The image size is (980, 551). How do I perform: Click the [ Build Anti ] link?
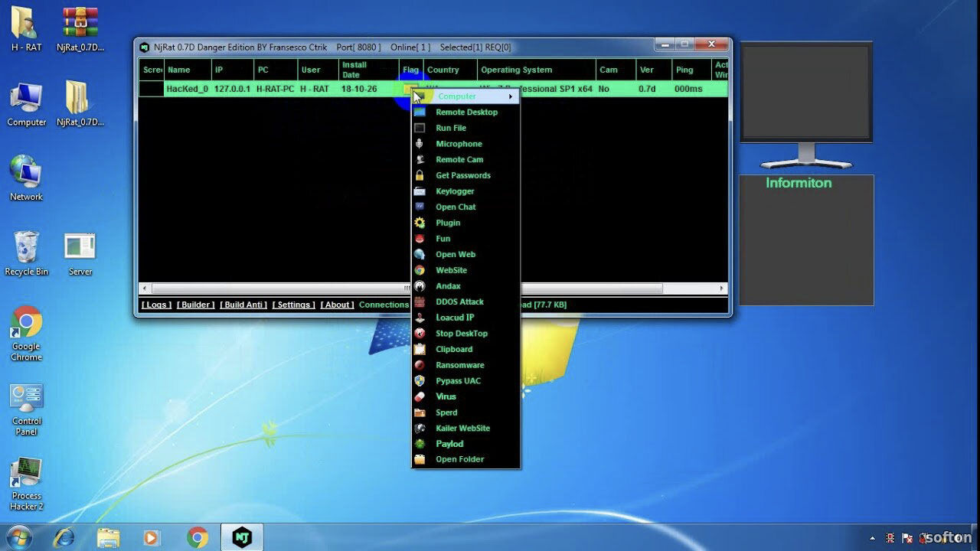tap(243, 305)
